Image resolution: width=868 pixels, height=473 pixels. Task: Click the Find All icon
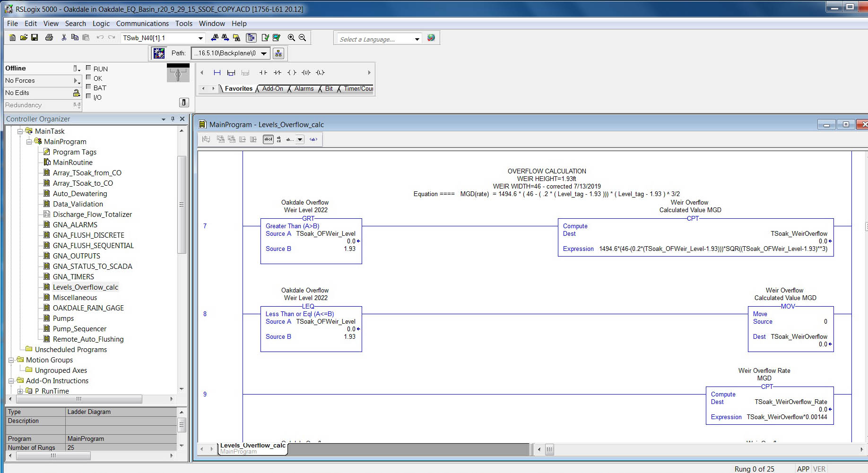[237, 38]
